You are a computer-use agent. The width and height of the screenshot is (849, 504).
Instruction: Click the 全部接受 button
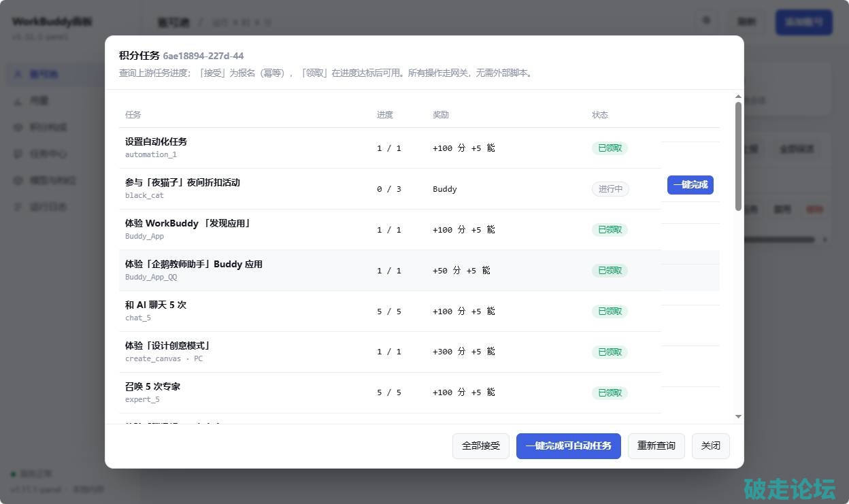click(x=481, y=446)
